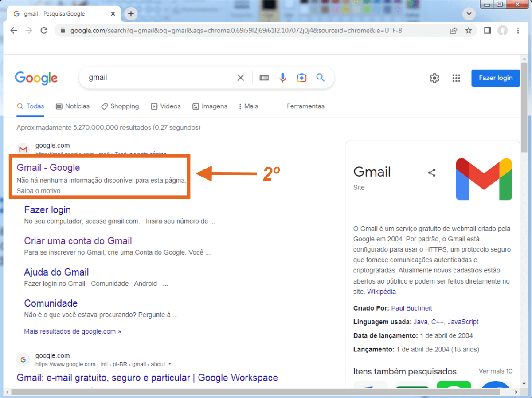The height and width of the screenshot is (398, 532).
Task: Open the 'Gmail - Google' result
Action: tap(48, 168)
